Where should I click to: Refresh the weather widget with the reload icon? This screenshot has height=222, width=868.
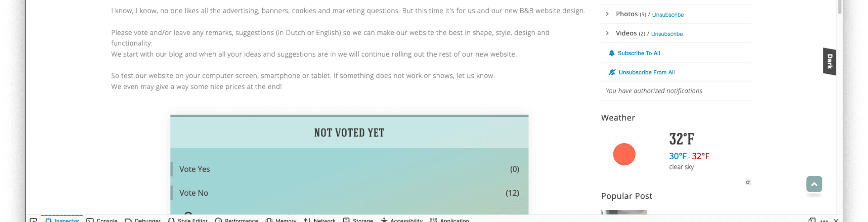748,183
